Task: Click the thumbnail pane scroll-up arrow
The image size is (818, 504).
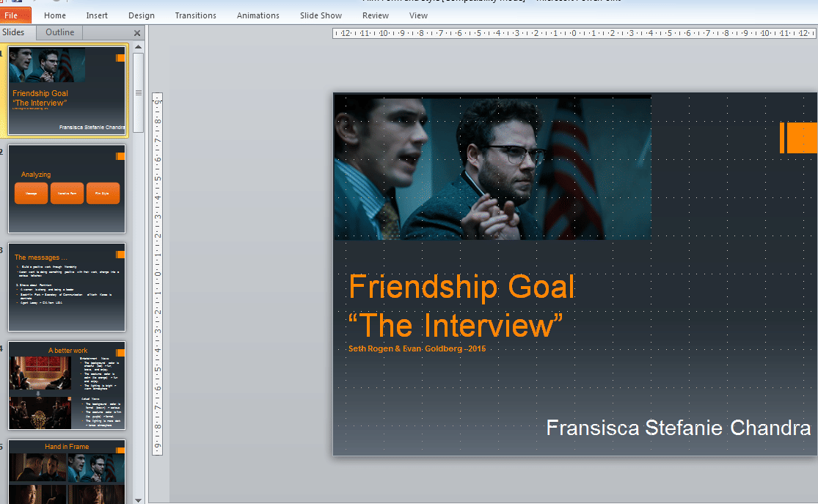Action: 139,47
